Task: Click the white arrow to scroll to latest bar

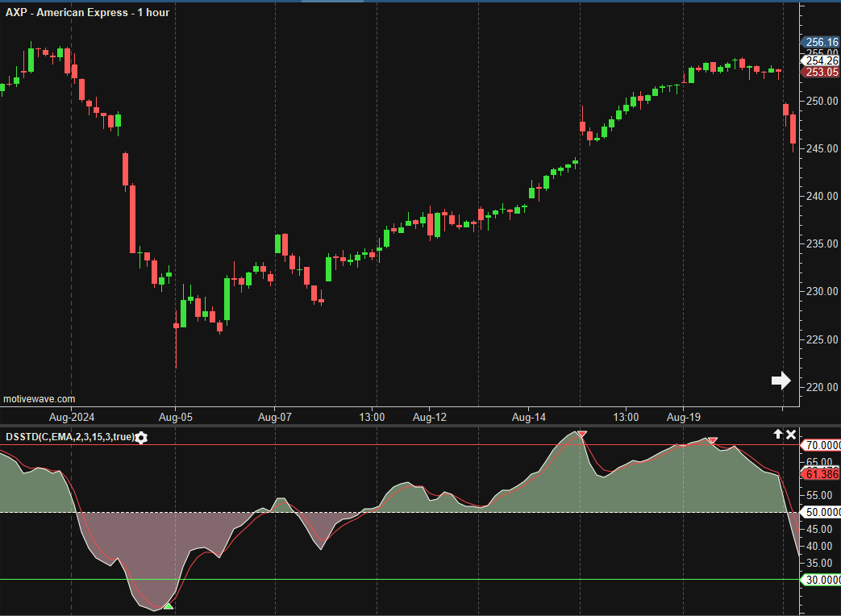Action: [x=781, y=381]
